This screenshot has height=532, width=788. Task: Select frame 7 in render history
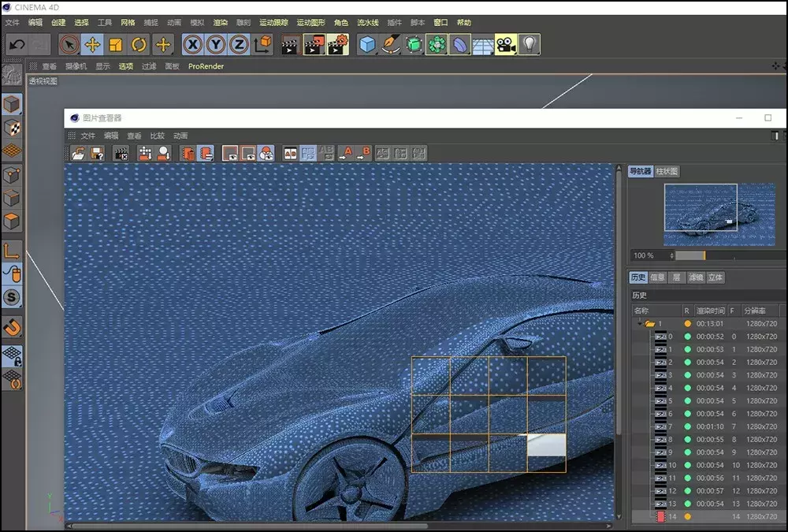point(671,426)
